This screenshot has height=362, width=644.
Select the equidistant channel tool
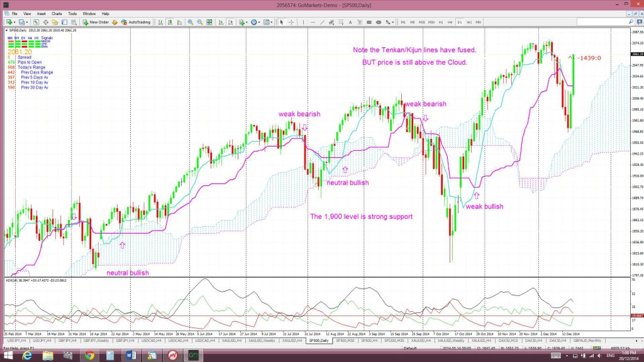[x=331, y=22]
